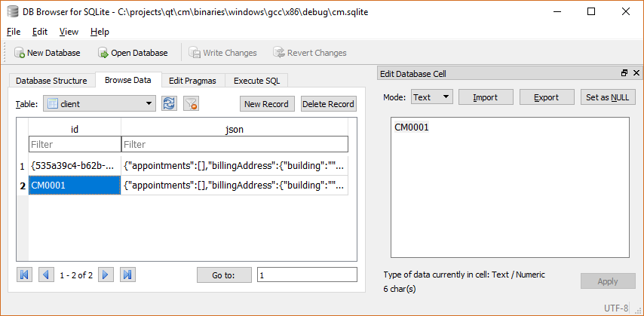Click the New Database toolbar button
Screen dimensions: 644x316
tap(47, 53)
